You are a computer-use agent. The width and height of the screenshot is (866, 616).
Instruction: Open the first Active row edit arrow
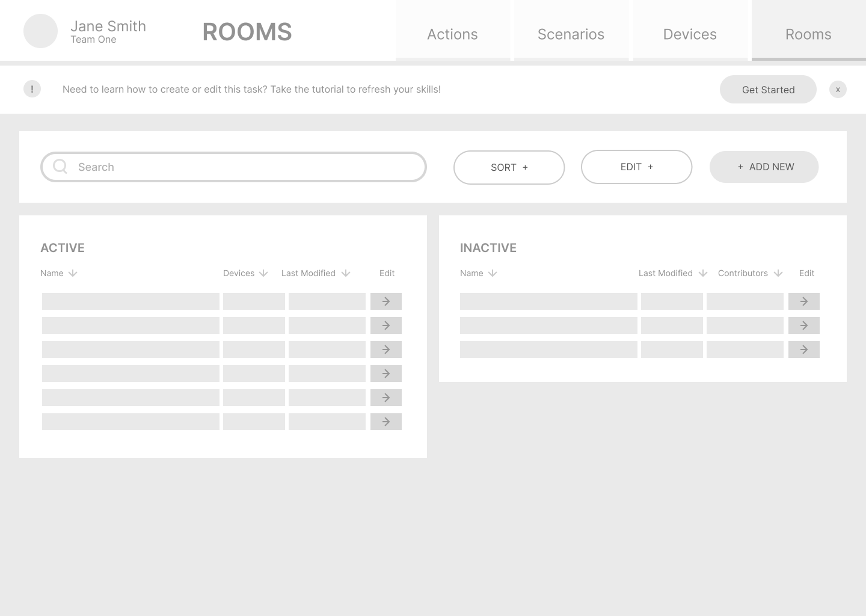(385, 301)
